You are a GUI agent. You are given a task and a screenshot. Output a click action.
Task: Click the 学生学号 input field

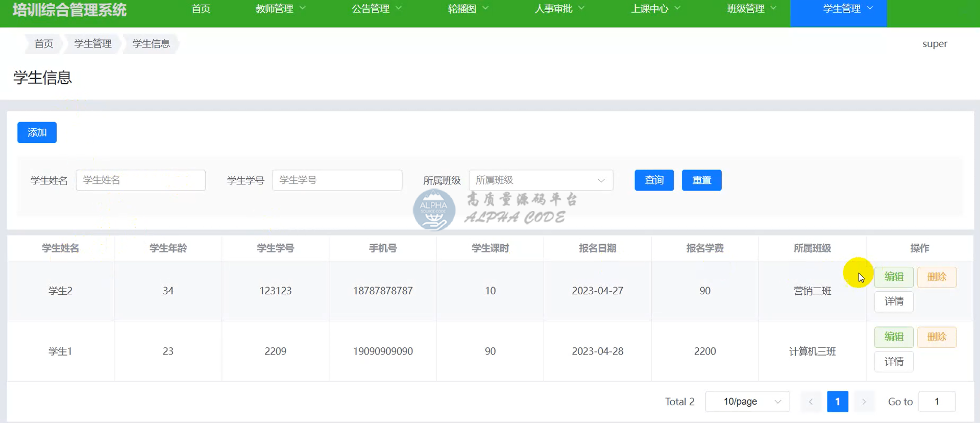tap(337, 180)
